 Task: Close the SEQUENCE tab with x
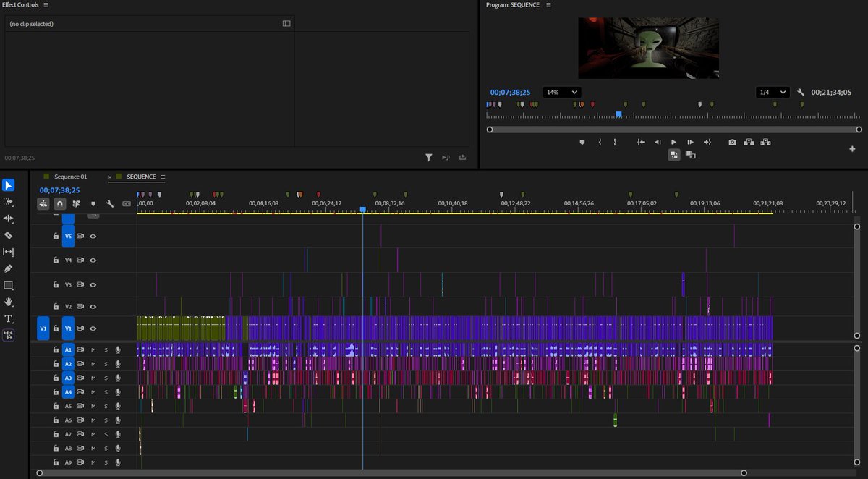click(x=110, y=177)
